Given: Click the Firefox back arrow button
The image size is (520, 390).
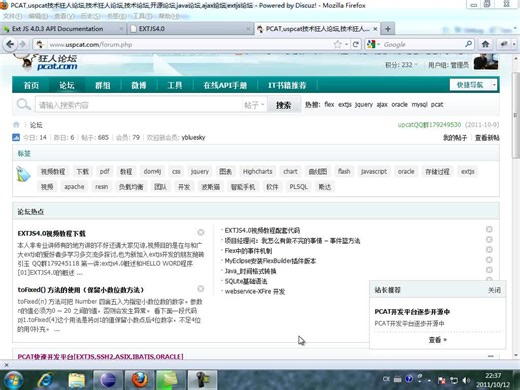Looking at the screenshot, I should pos(10,44).
